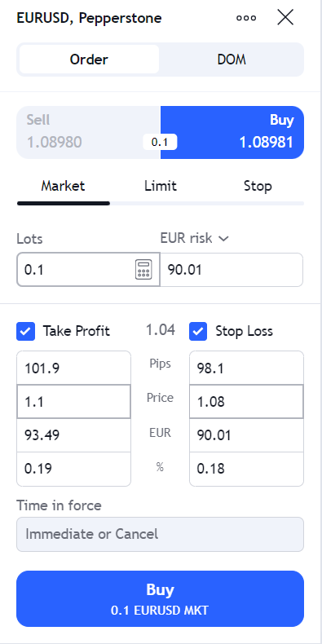The height and width of the screenshot is (644, 322).
Task: Open the three-dots more options menu
Action: click(x=246, y=18)
